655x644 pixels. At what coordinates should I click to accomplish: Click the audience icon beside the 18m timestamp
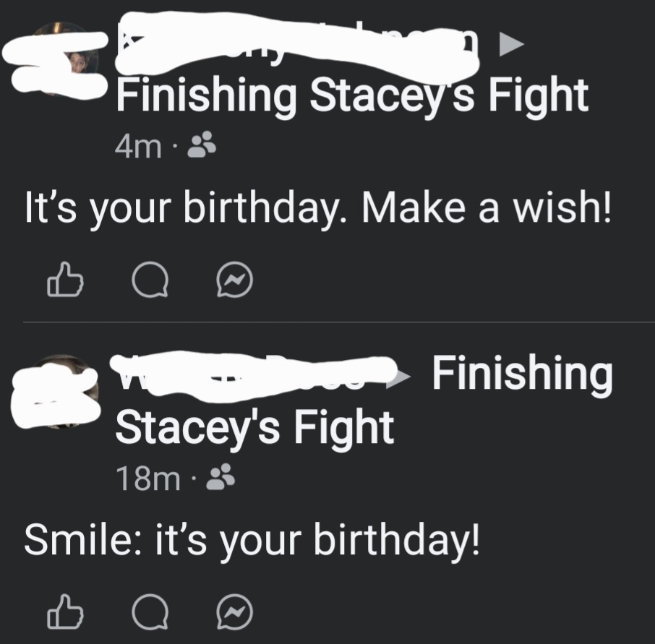(x=218, y=477)
